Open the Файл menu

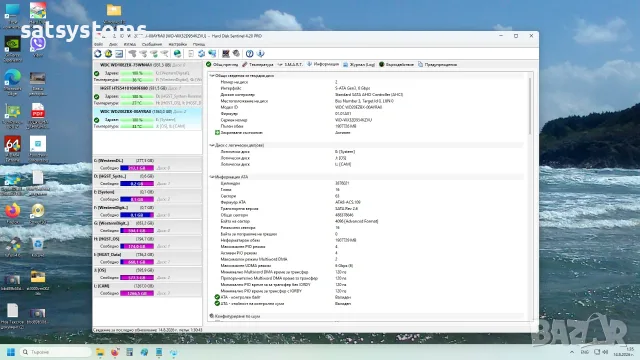99,44
